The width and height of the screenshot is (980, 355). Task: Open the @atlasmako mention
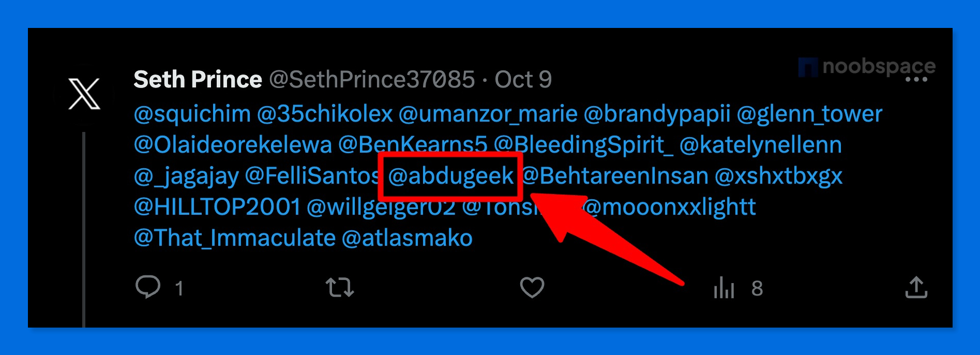[407, 239]
